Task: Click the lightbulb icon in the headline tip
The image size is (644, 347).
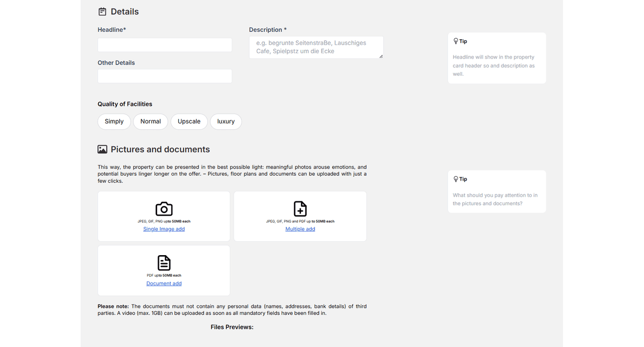Action: click(x=456, y=41)
